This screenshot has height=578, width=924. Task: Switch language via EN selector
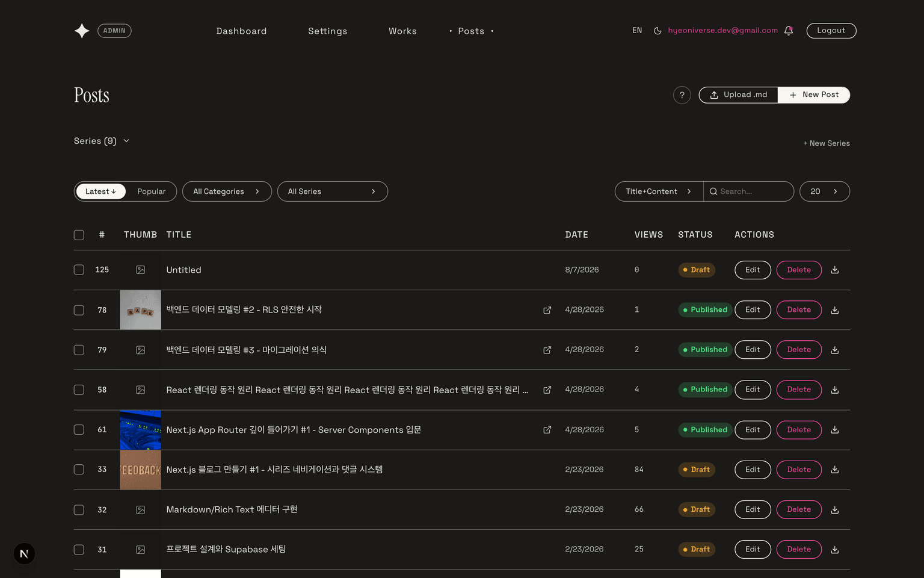tap(637, 31)
